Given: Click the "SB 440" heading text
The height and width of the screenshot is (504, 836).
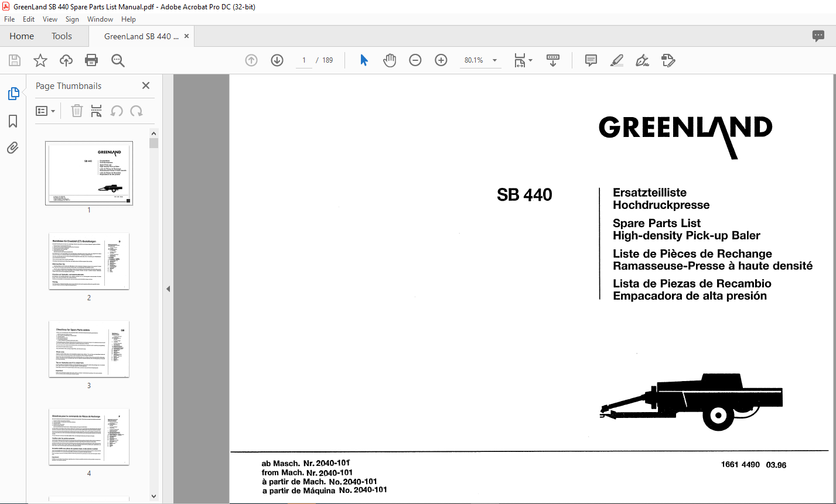Looking at the screenshot, I should pyautogui.click(x=524, y=195).
